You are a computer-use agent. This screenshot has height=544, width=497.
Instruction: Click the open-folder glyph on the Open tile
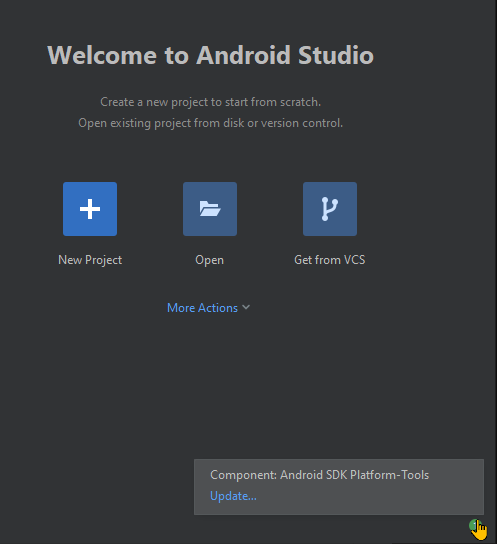[x=210, y=209]
